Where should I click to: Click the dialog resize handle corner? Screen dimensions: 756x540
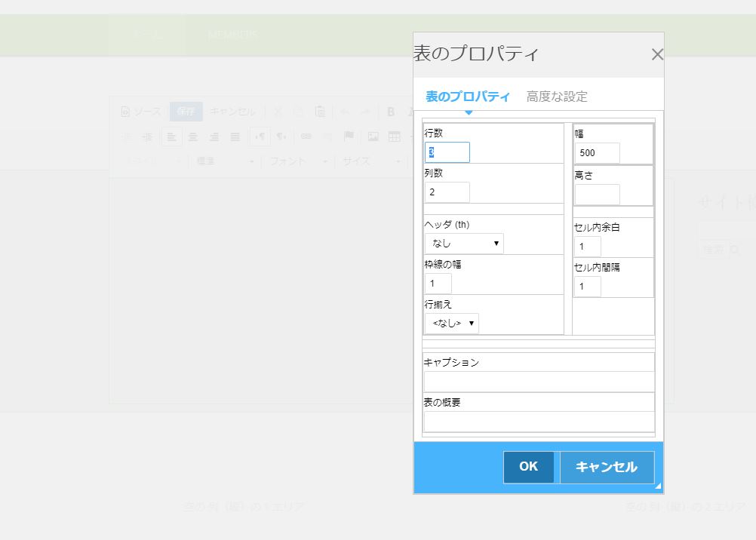658,486
